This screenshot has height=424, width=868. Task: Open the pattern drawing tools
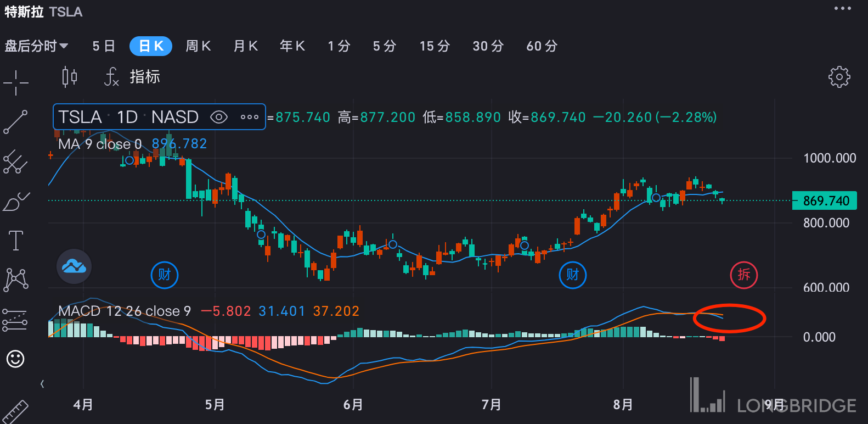point(16,280)
